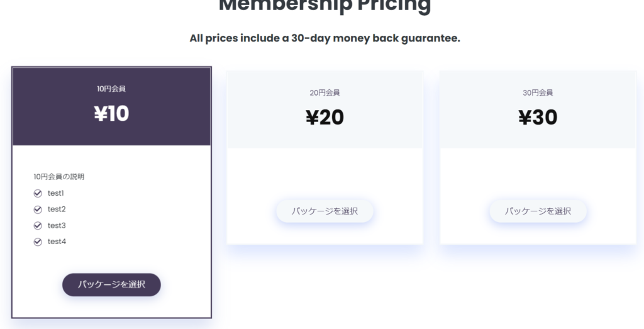Click the ¥10 price heading
Image resolution: width=644 pixels, height=329 pixels.
point(111,114)
